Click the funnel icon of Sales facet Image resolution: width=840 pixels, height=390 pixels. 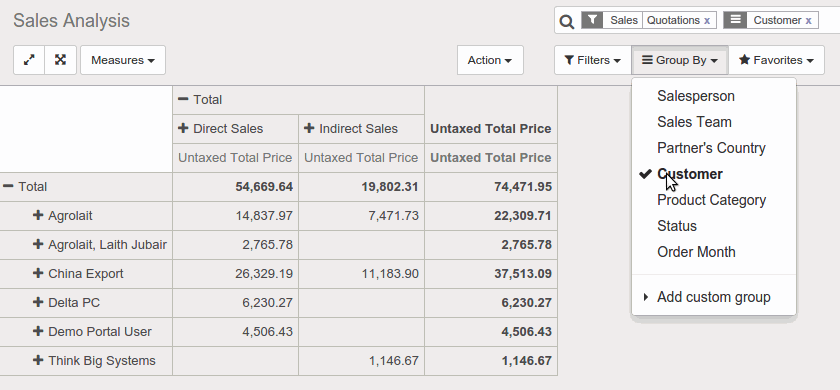pyautogui.click(x=592, y=20)
